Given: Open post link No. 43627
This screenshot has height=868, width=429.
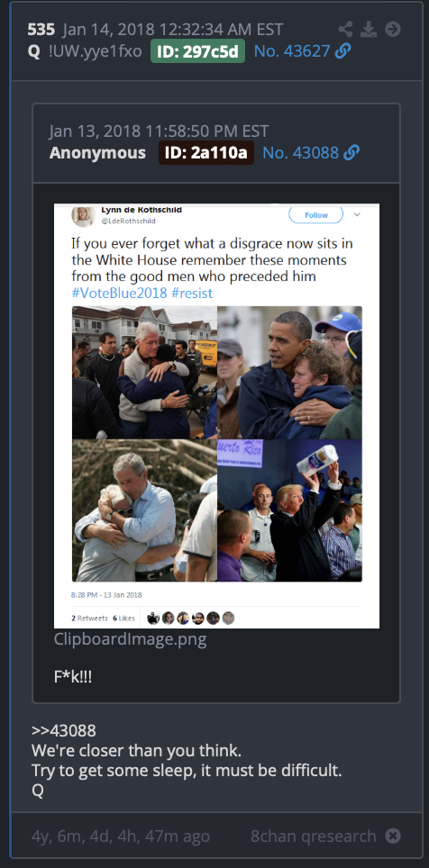Looking at the screenshot, I should click(x=292, y=51).
